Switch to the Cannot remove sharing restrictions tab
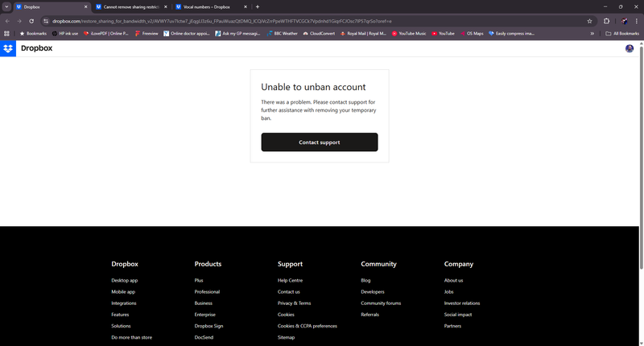This screenshot has width=644, height=346. (x=129, y=6)
